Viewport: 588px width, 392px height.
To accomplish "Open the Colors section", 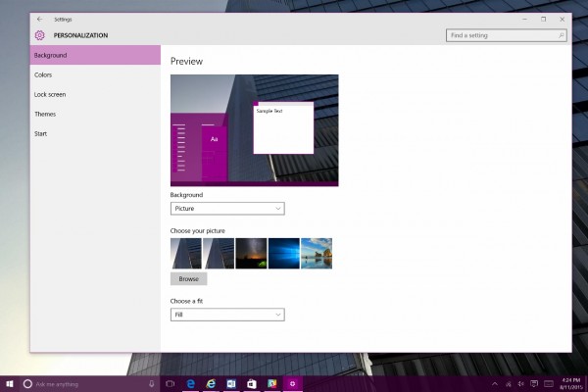I will pos(95,74).
